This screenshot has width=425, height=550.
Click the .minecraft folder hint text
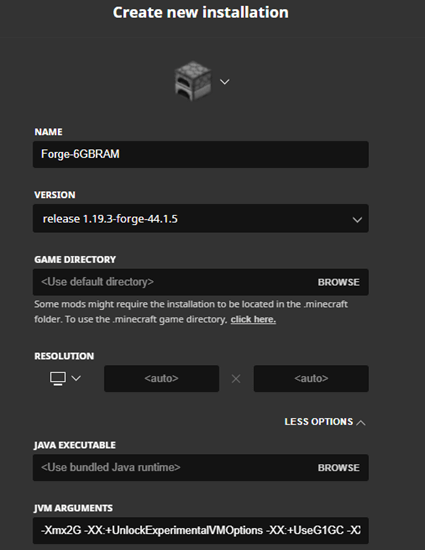191,311
